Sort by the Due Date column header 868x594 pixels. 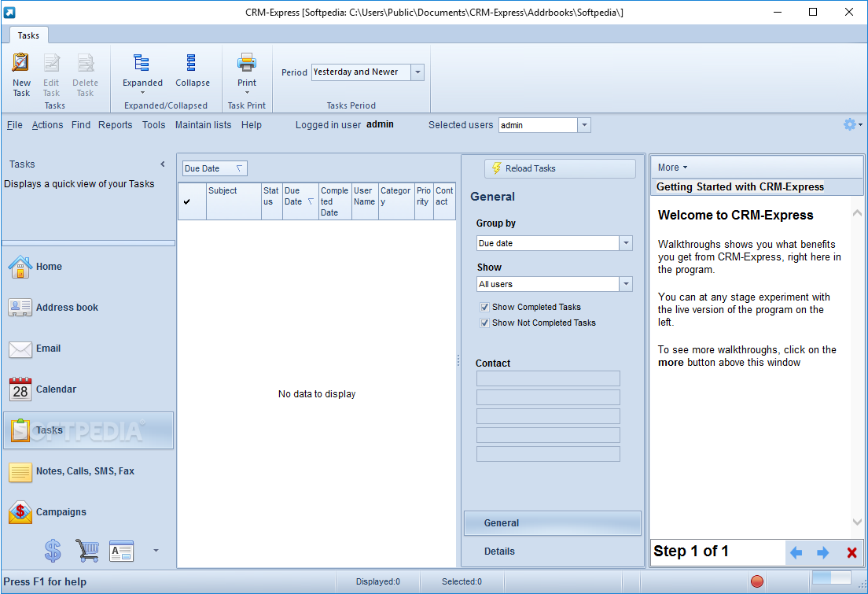pyautogui.click(x=300, y=201)
